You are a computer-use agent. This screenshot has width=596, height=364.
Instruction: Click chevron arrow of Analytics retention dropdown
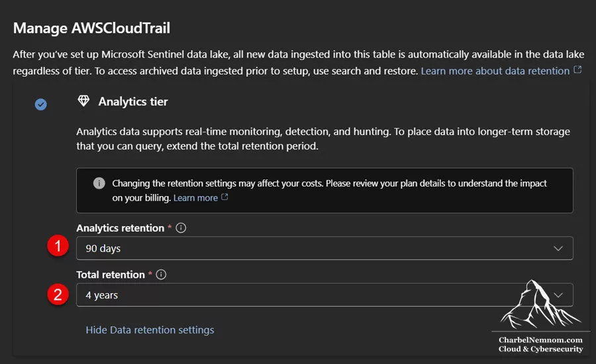point(558,248)
